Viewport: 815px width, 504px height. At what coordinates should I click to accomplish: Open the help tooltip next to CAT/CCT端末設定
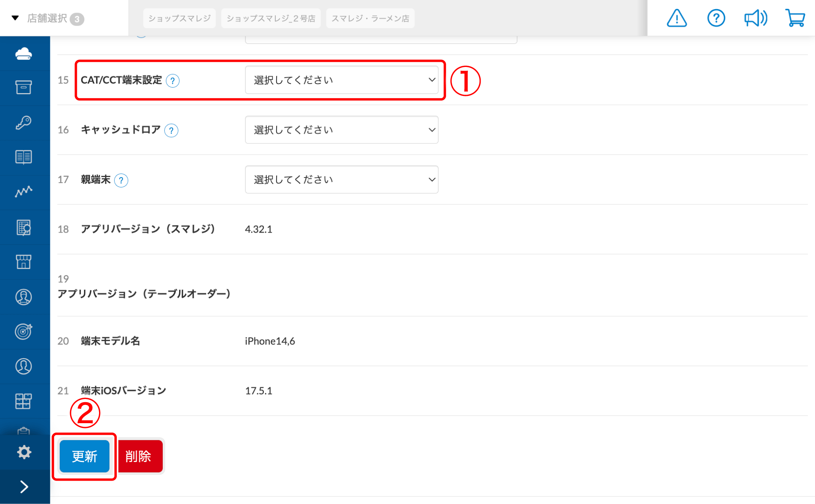coord(173,80)
